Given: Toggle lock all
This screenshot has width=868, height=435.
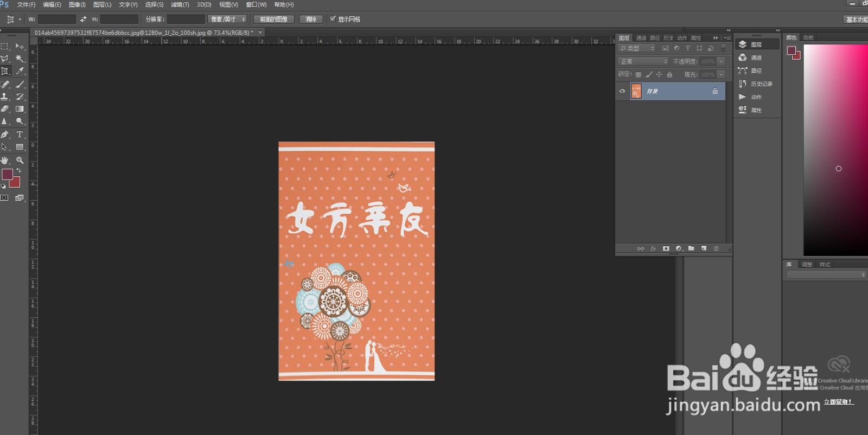Looking at the screenshot, I should click(669, 74).
